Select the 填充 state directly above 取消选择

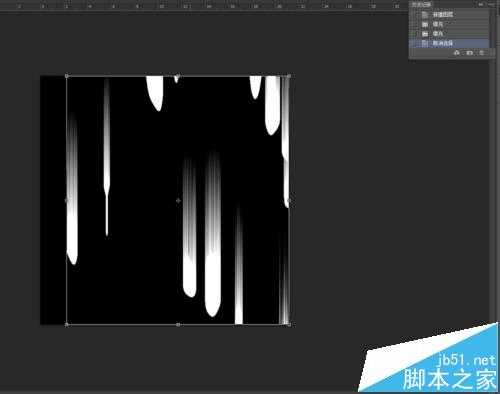[449, 34]
